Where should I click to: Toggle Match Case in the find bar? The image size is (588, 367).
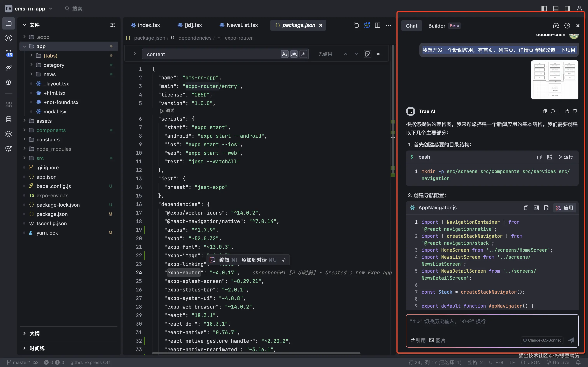(284, 54)
